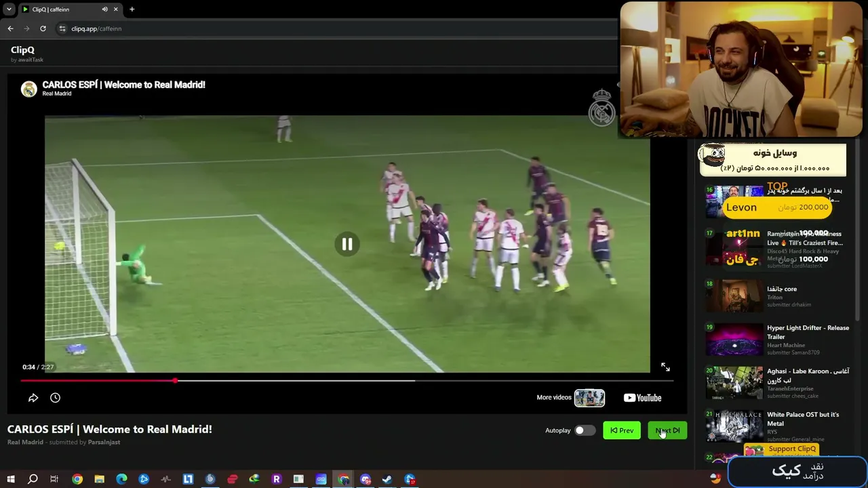868x488 pixels.
Task: Mute the ClipQ browser tab audio icon
Action: pos(104,9)
